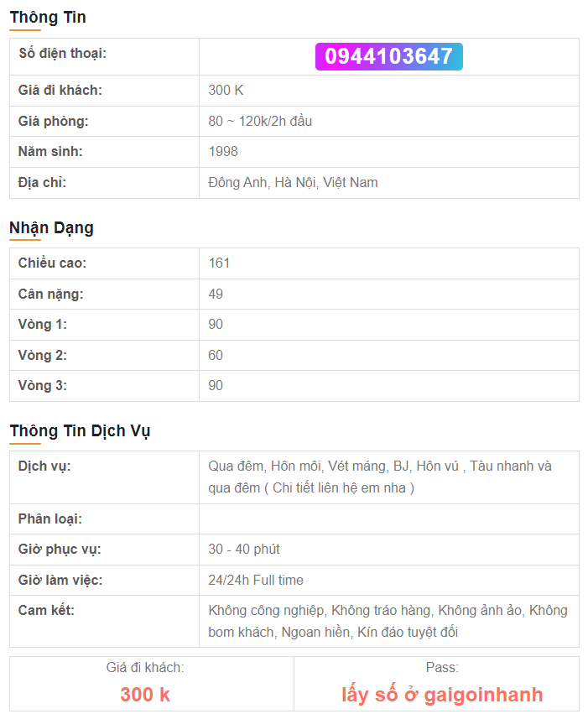Click the '300 K' price value

tap(226, 90)
